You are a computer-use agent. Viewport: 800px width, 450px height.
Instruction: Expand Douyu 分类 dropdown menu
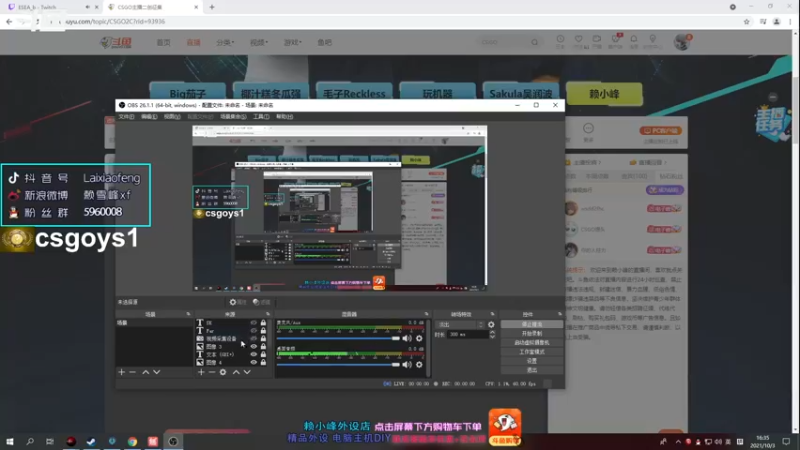(224, 42)
